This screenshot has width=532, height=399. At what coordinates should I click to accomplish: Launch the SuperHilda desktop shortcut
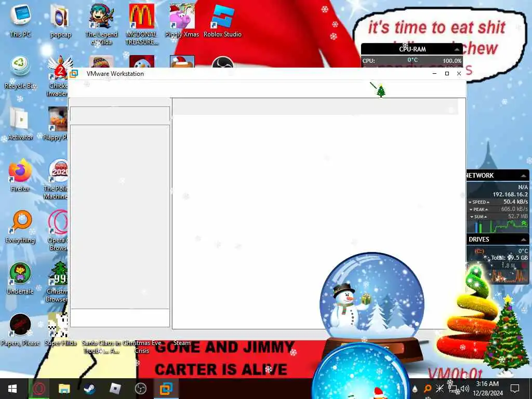tap(60, 330)
